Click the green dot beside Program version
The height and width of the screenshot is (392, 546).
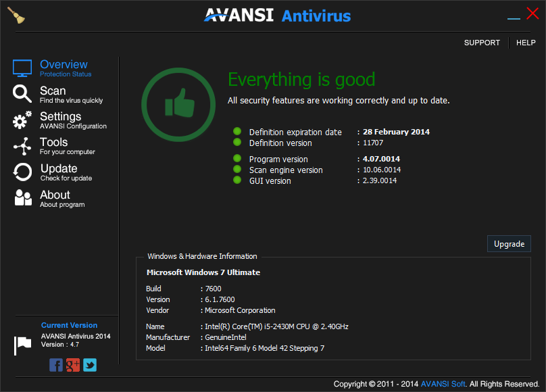[x=237, y=158]
